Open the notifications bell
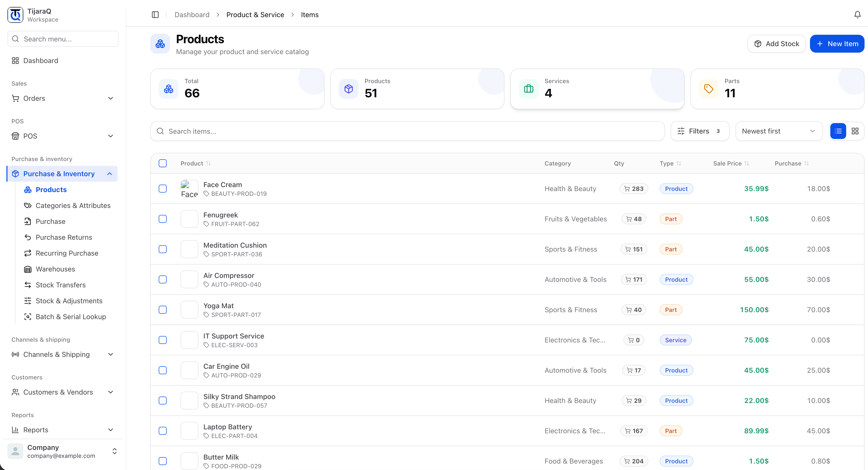 pos(858,15)
